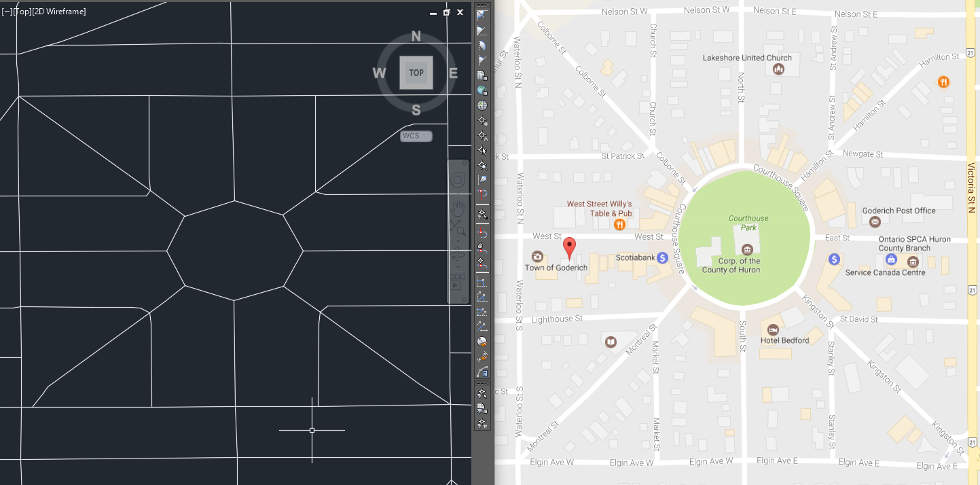This screenshot has width=980, height=485.
Task: Select the Point Number icon
Action: 482,120
